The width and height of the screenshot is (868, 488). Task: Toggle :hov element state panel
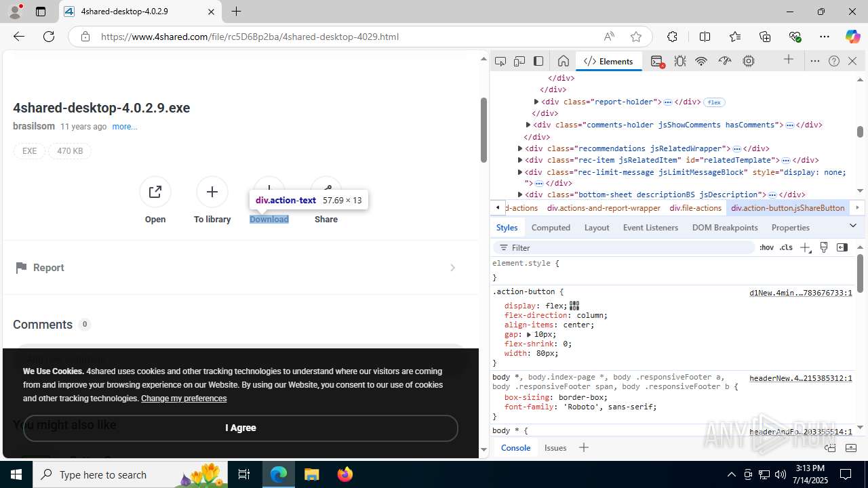coord(766,247)
